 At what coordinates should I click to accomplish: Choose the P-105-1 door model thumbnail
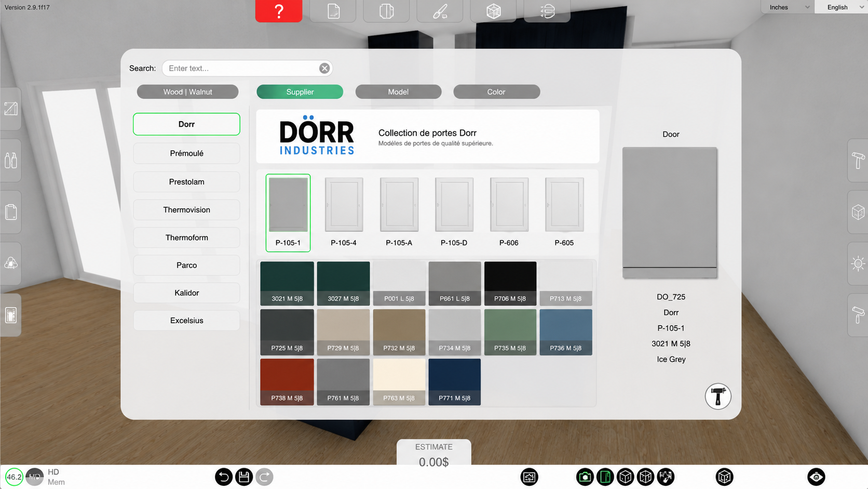coord(288,213)
